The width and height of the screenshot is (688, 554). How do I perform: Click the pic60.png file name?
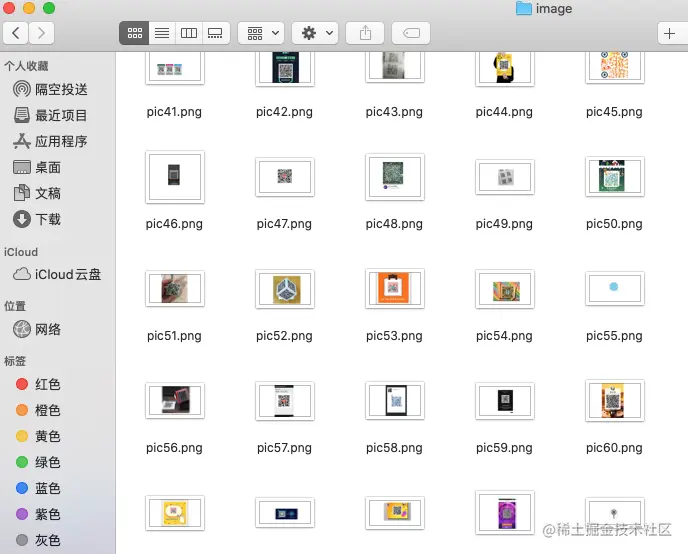click(614, 448)
